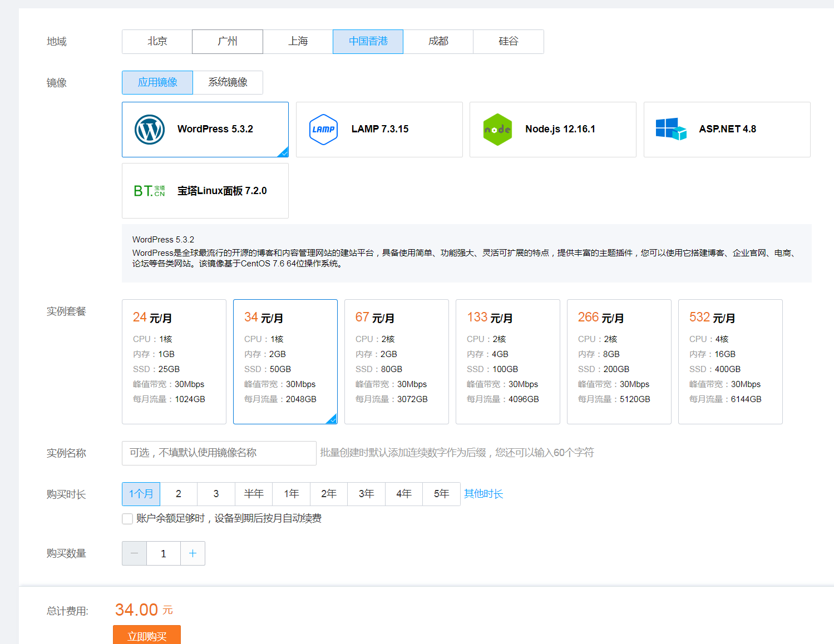Click the total price 34.00 元
This screenshot has width=834, height=644.
[x=144, y=610]
